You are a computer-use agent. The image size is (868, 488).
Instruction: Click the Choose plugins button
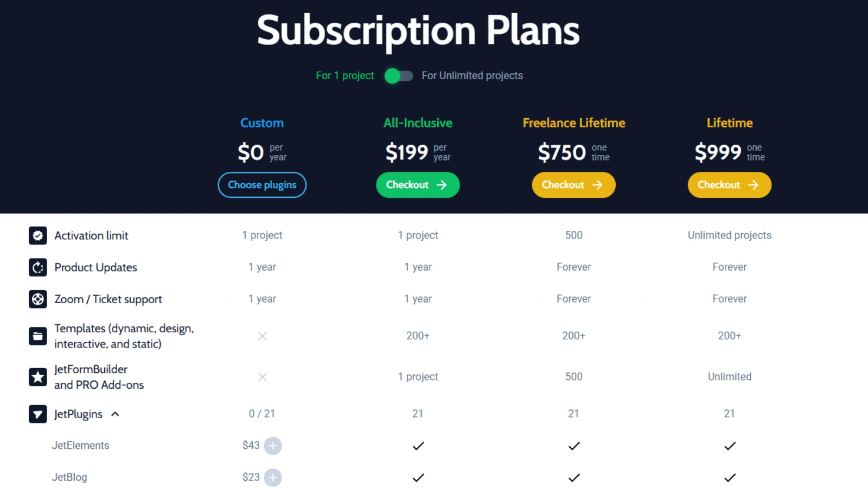tap(262, 185)
